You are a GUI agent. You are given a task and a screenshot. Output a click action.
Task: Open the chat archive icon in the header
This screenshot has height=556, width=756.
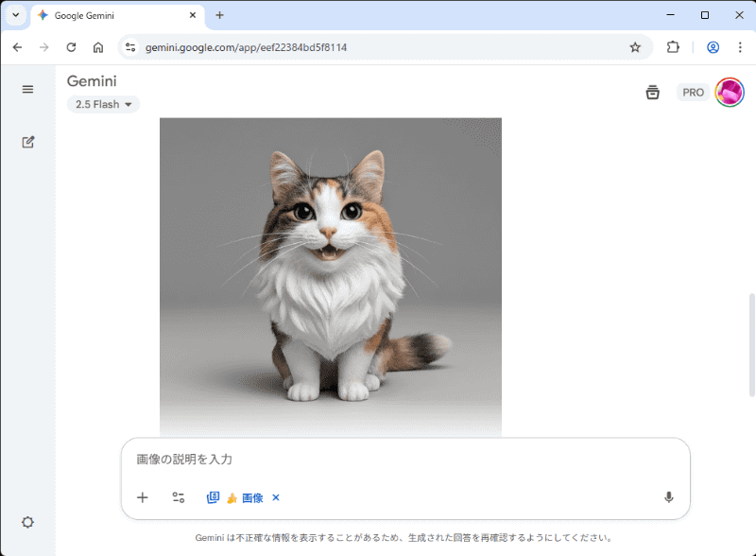tap(652, 92)
